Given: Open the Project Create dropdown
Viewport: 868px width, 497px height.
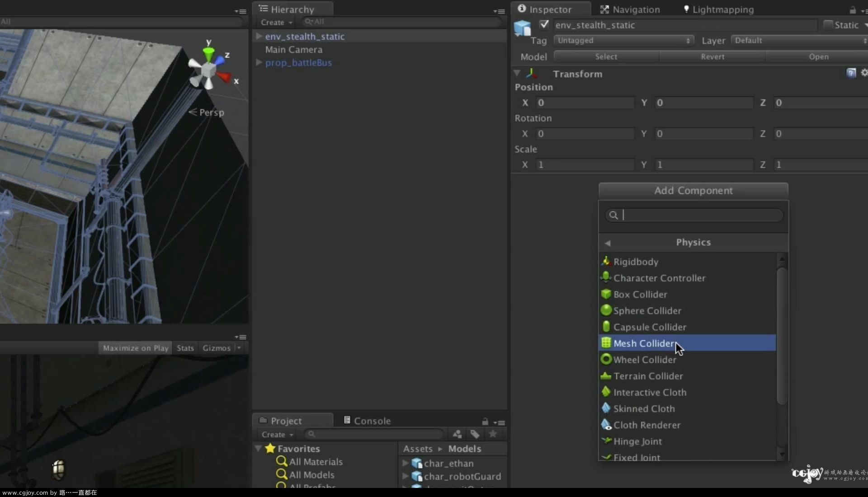Looking at the screenshot, I should pyautogui.click(x=277, y=434).
